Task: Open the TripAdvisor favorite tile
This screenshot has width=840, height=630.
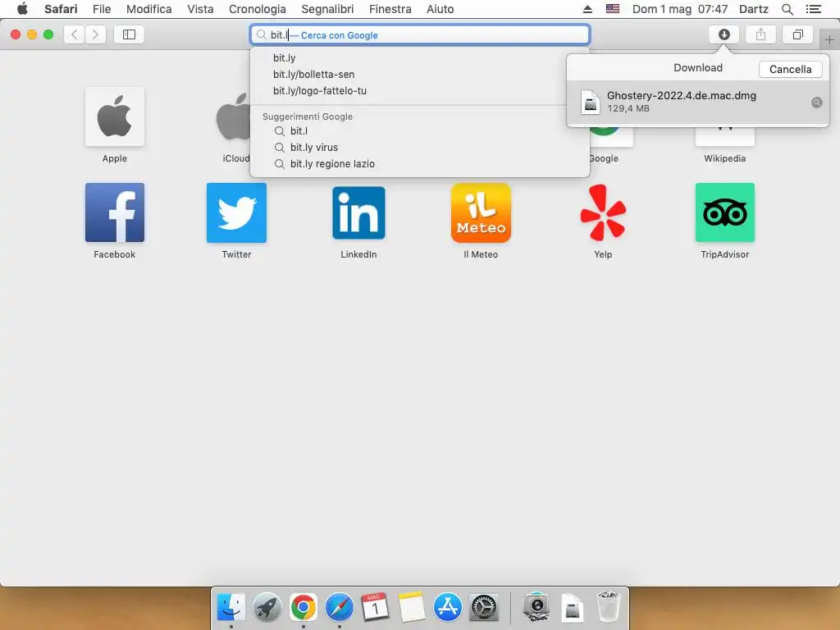Action: [725, 212]
